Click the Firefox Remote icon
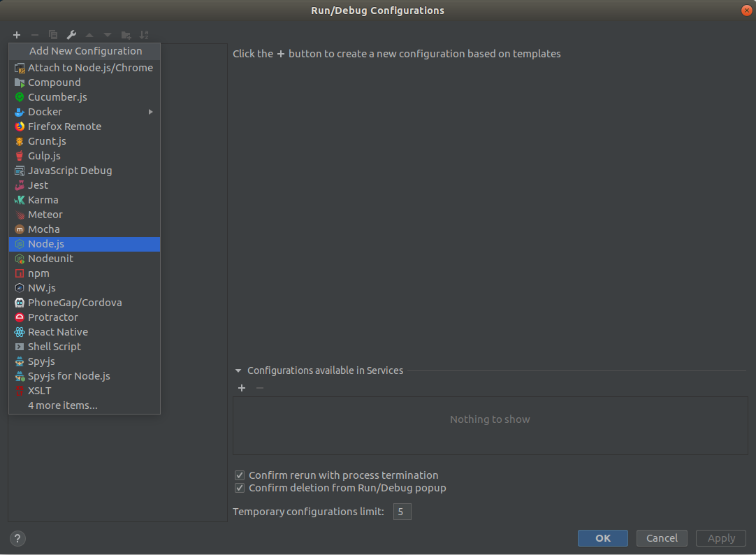 pyautogui.click(x=20, y=127)
